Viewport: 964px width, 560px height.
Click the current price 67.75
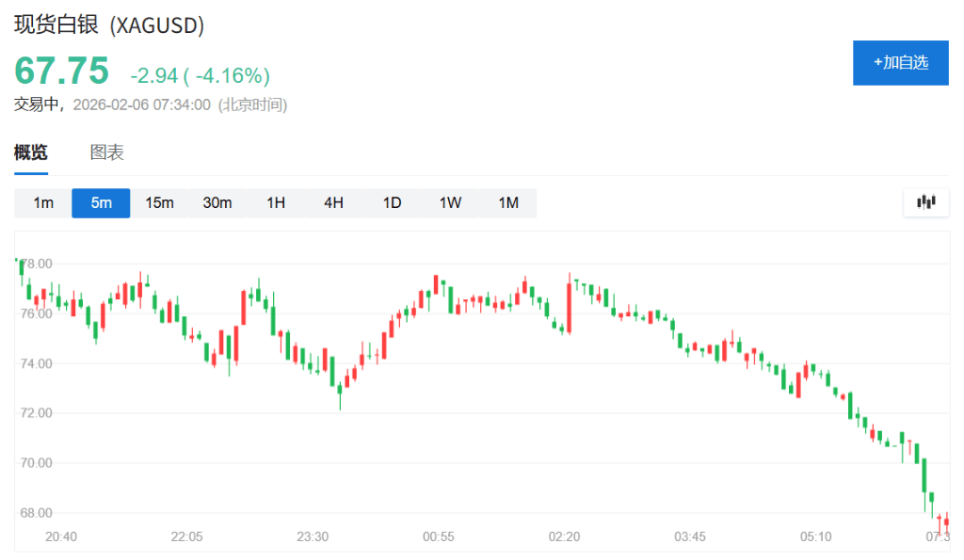point(61,72)
